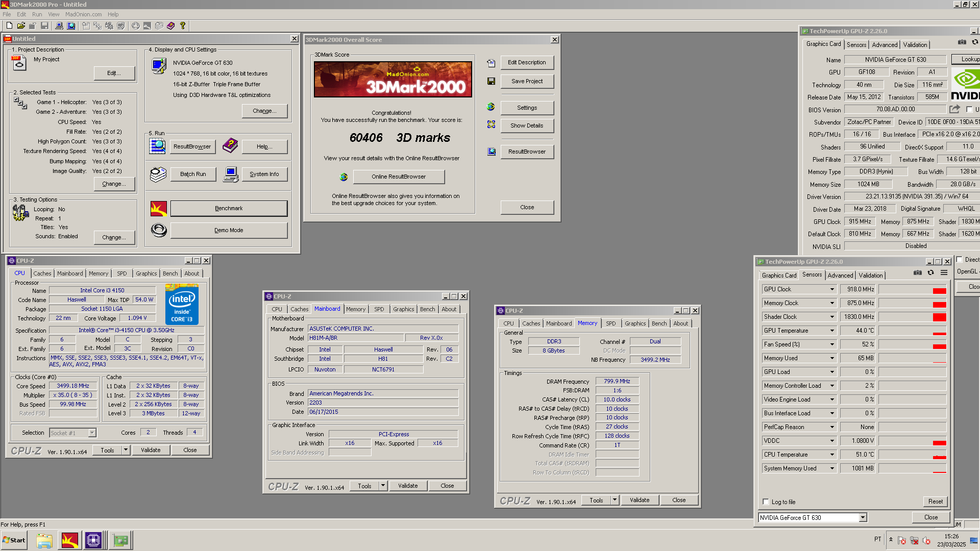Click the Reset button in GPU-Z Sensors
The height and width of the screenshot is (551, 980).
[935, 502]
